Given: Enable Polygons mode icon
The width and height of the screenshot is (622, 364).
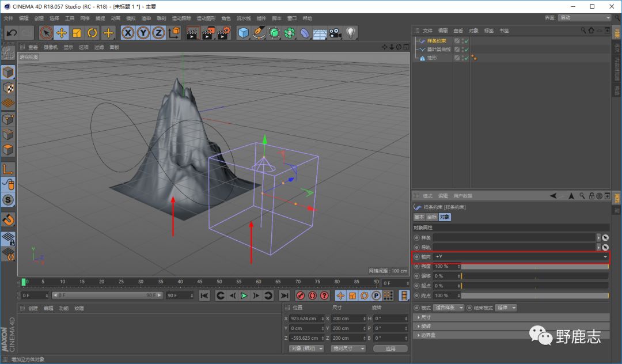Looking at the screenshot, I should tap(8, 150).
